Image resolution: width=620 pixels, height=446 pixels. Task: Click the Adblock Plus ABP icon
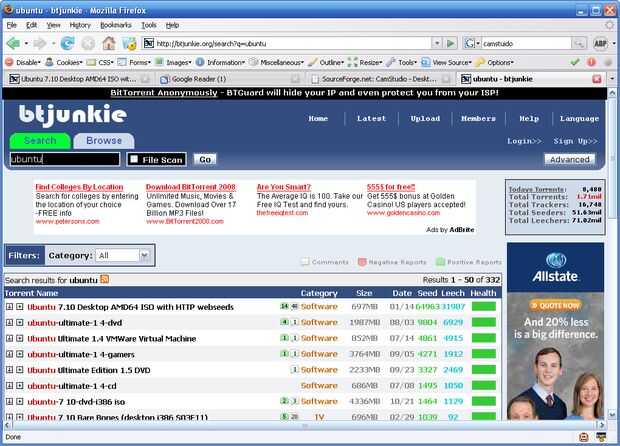point(600,43)
